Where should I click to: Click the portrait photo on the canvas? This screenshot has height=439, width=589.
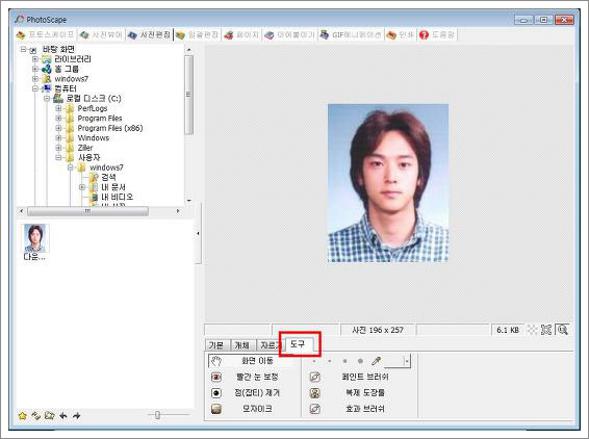pyautogui.click(x=388, y=183)
